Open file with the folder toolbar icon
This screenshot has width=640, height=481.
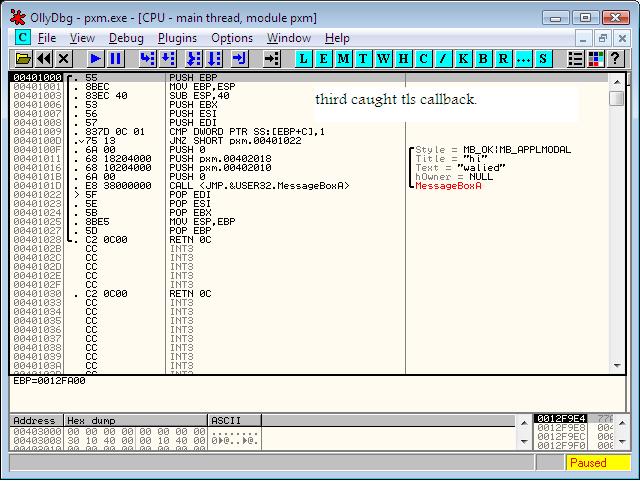(23, 59)
